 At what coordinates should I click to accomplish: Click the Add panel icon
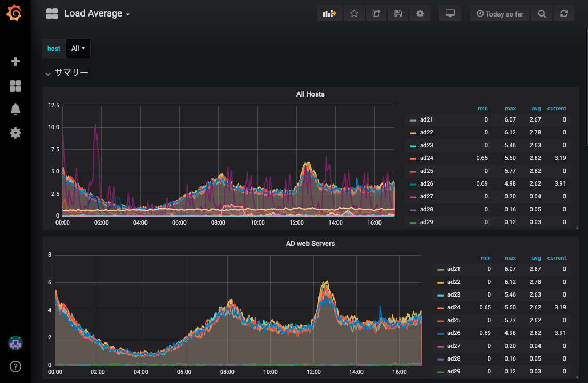(x=329, y=14)
